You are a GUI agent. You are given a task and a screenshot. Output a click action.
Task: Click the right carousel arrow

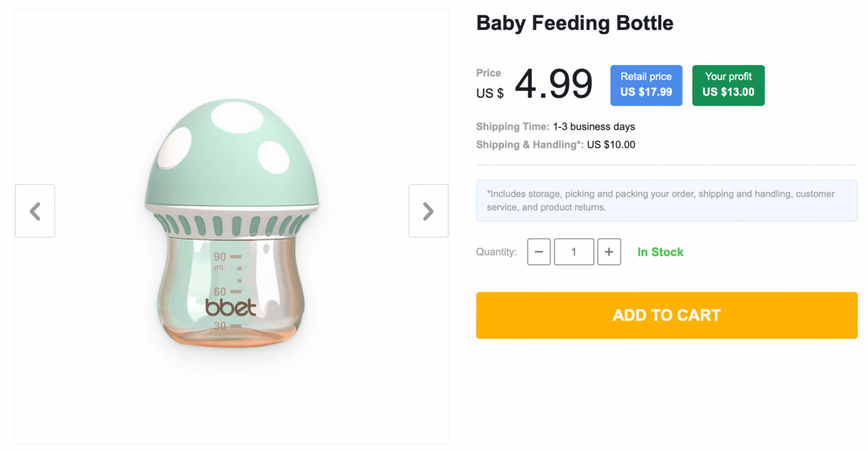click(x=428, y=210)
